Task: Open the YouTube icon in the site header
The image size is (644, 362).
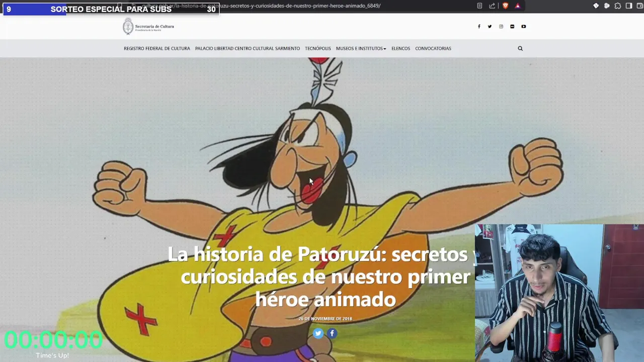Action: point(524,27)
